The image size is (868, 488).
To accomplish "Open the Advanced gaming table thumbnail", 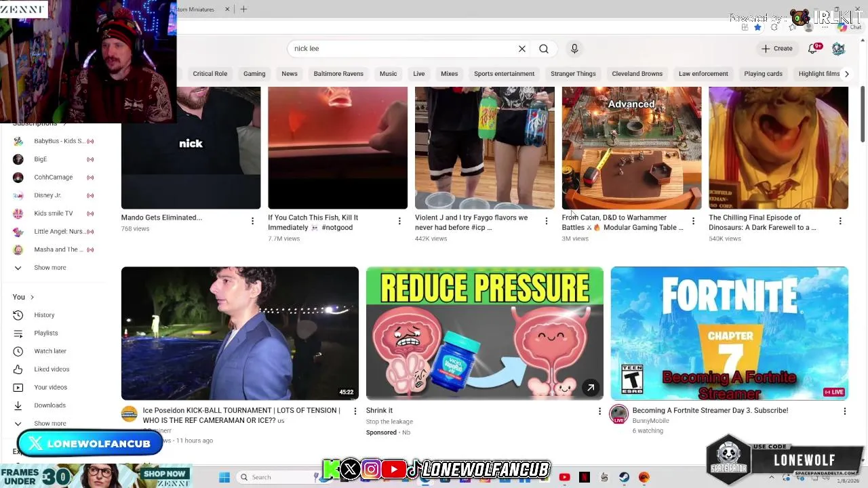I will tap(631, 148).
